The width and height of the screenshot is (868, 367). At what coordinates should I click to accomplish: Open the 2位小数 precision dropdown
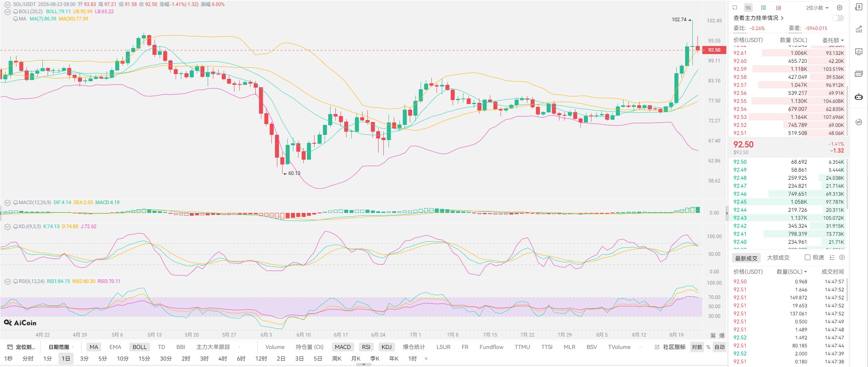[817, 8]
